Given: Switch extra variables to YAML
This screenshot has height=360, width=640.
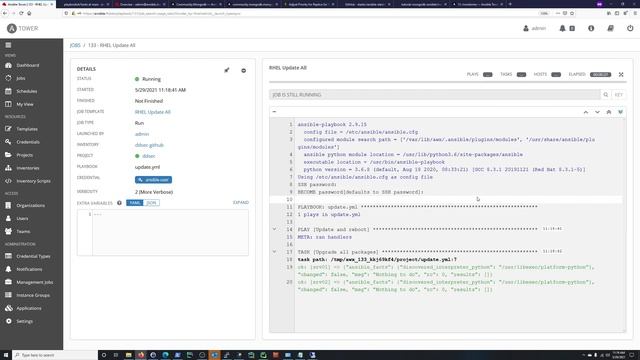Looking at the screenshot, I should (x=135, y=203).
